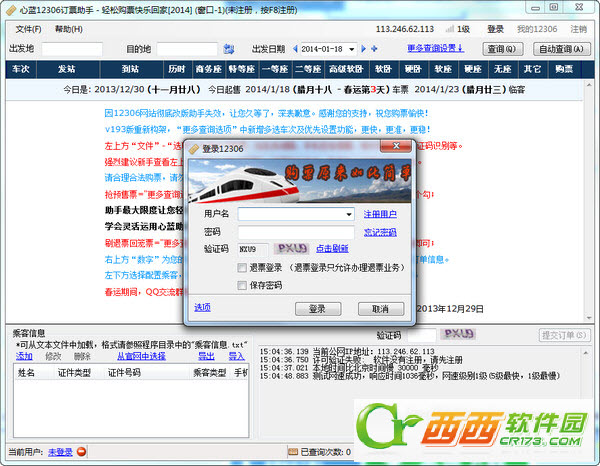Open 我的12306 in top bar
Screen dimensions: 600x466
pyautogui.click(x=537, y=29)
